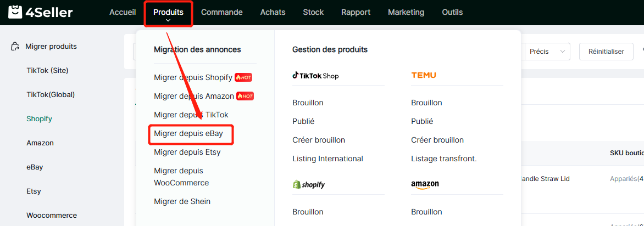Viewport: 644px width, 226px height.
Task: Open the Marketing menu
Action: pyautogui.click(x=406, y=12)
